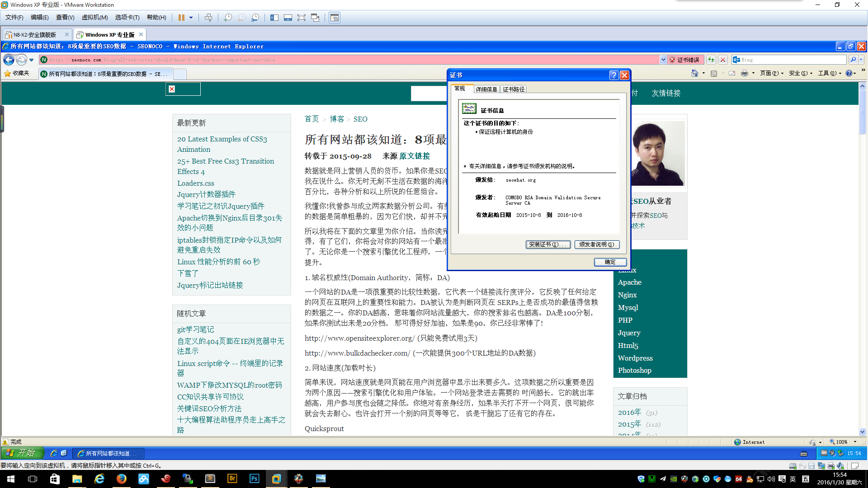Open the Loaders.css article link
This screenshot has width=868, height=488.
click(196, 183)
